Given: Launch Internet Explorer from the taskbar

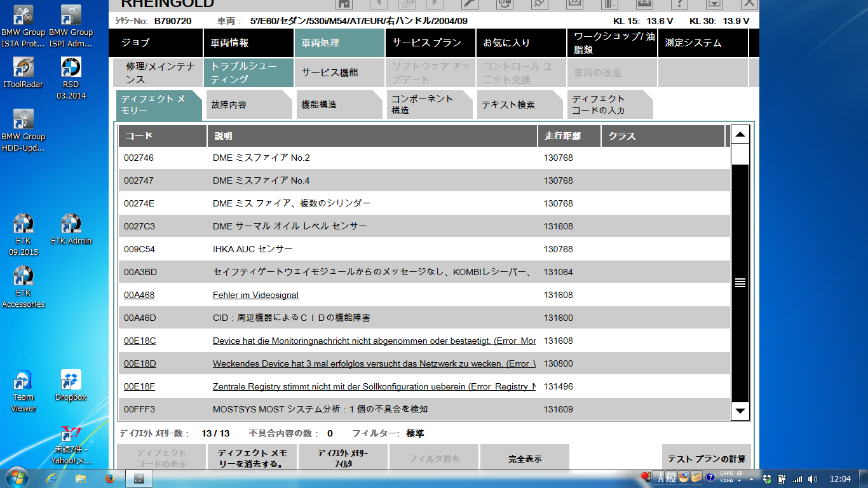Looking at the screenshot, I should 52,478.
